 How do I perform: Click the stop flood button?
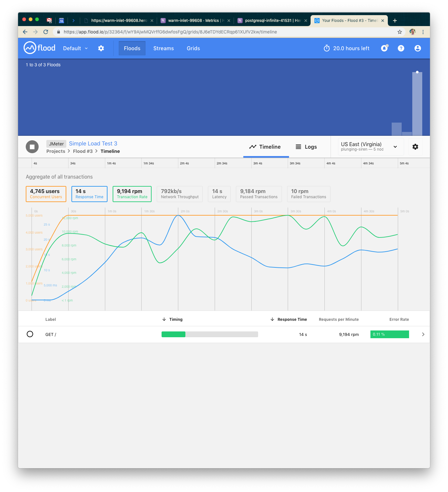(32, 147)
